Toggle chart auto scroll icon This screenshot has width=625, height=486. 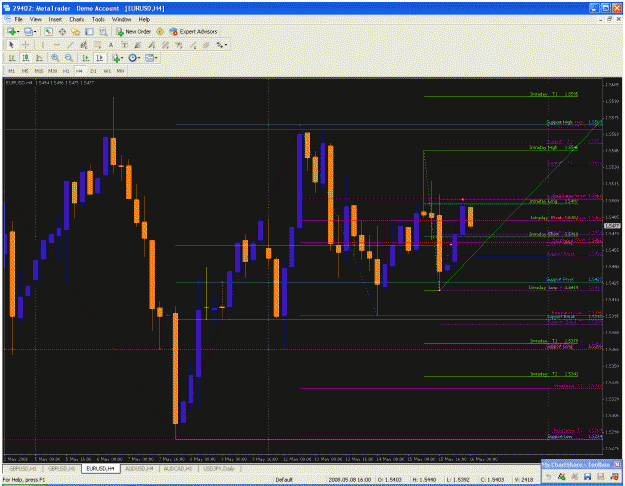point(85,58)
